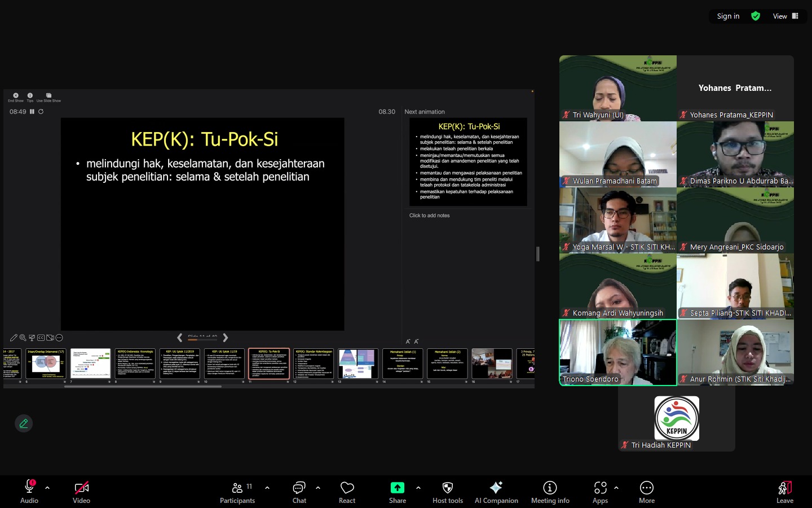Open the Participants panel

[237, 492]
